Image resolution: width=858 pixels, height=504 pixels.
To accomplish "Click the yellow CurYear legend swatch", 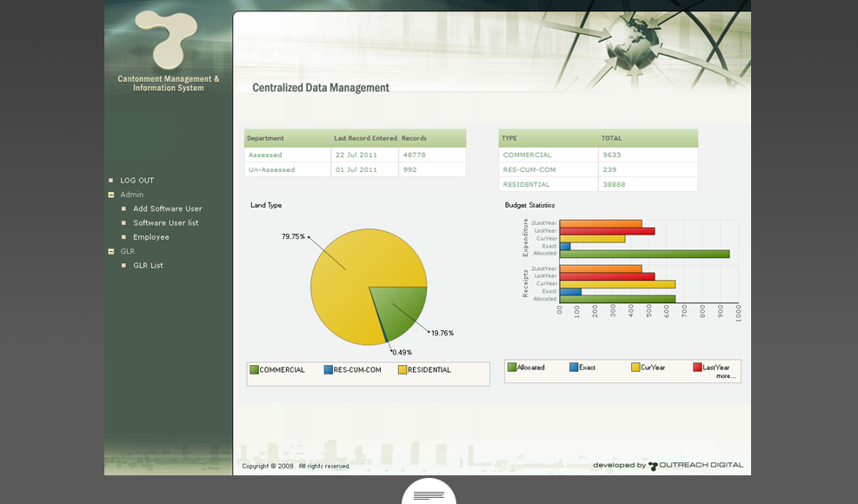I will click(x=635, y=368).
